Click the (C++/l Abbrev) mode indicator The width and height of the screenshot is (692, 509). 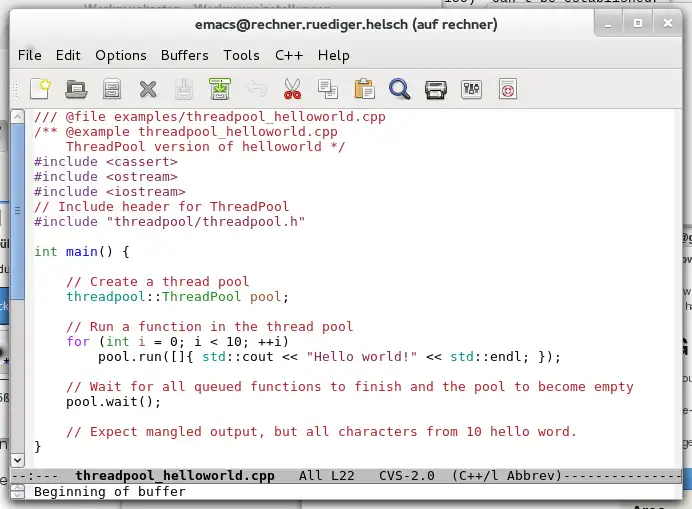click(507, 475)
